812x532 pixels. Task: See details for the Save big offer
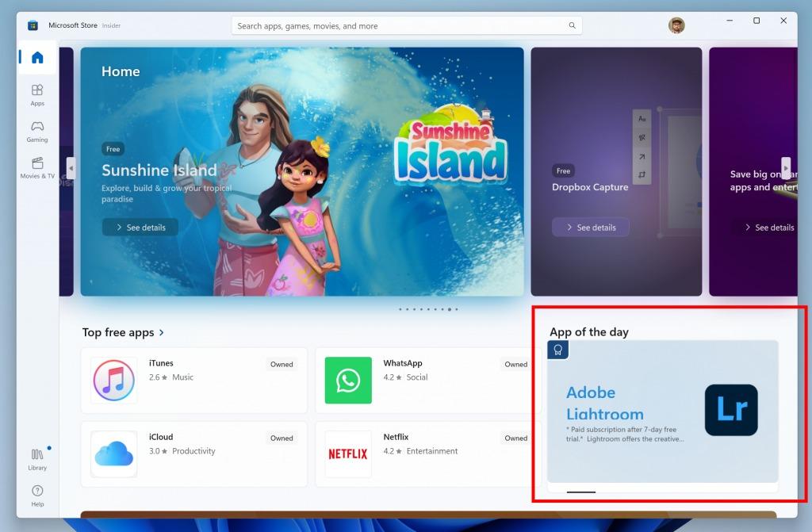769,228
